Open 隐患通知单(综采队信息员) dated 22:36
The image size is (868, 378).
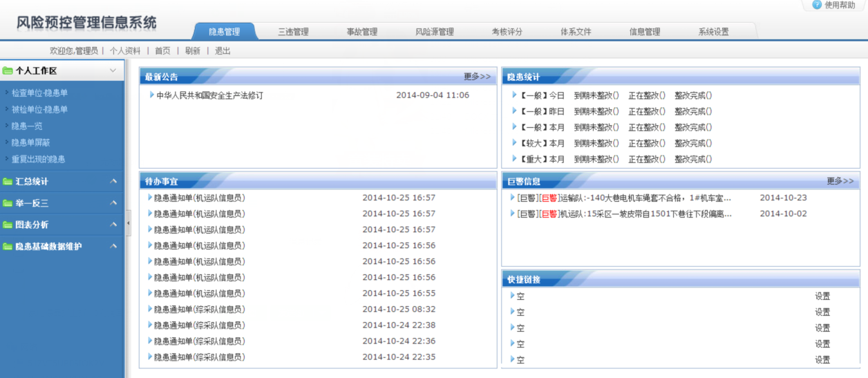[x=199, y=341]
